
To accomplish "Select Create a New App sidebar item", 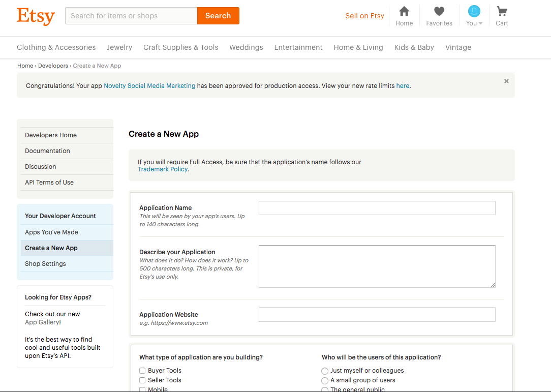I will (x=67, y=248).
